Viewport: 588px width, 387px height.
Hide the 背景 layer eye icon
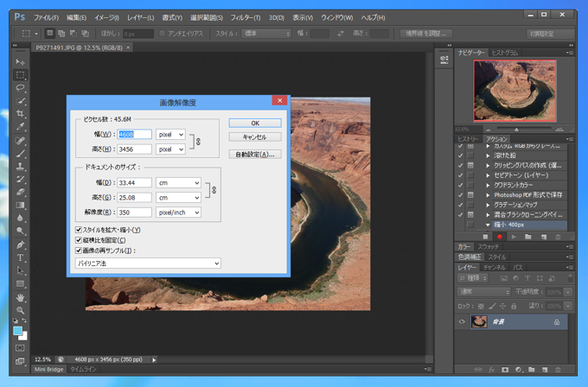462,322
